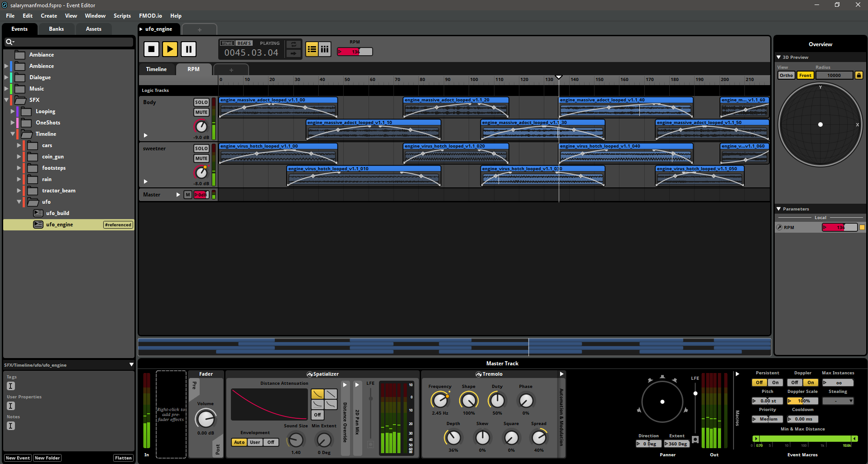Click the New Folder button
This screenshot has height=464, width=868.
coord(48,458)
